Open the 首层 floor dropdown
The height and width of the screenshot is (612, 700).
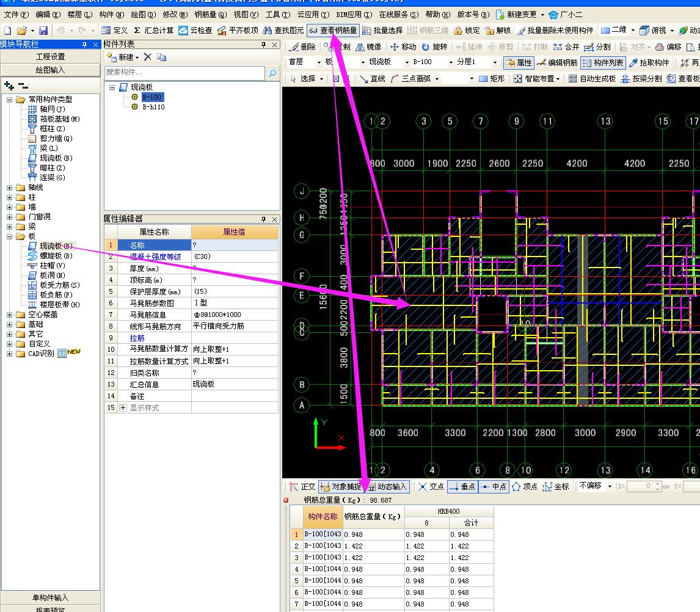click(319, 62)
